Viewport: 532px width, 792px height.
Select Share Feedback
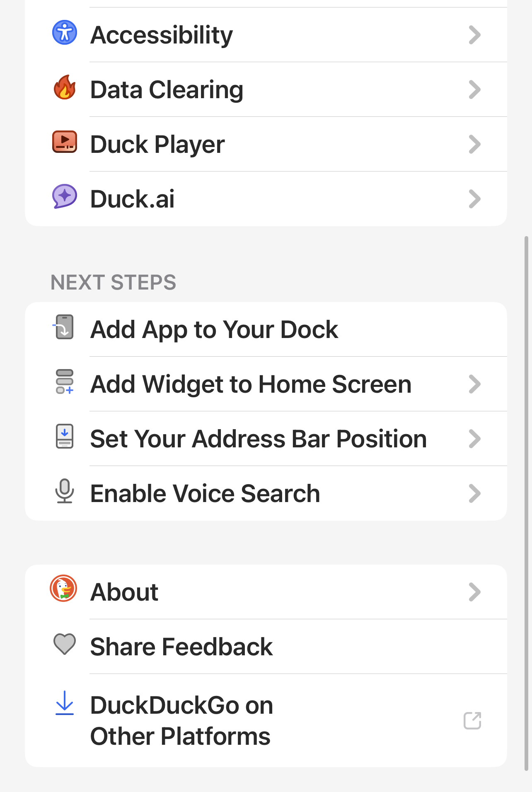coord(266,647)
